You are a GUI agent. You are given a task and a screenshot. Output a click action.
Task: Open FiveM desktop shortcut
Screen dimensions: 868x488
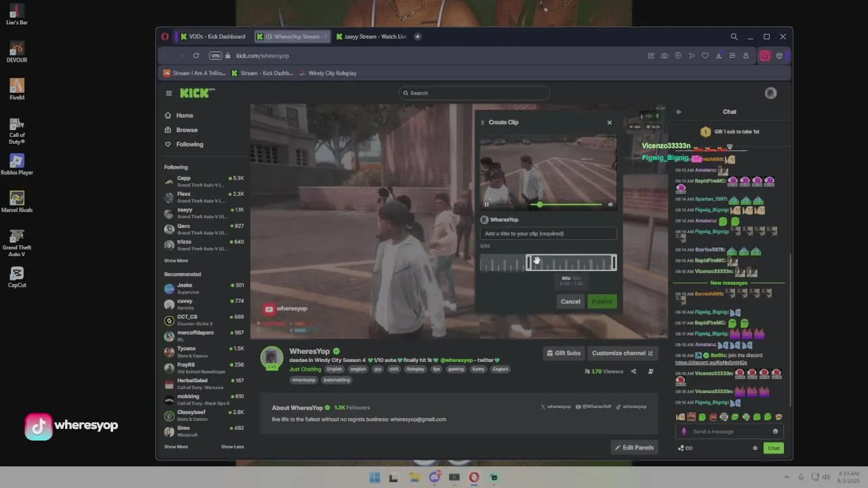click(17, 89)
